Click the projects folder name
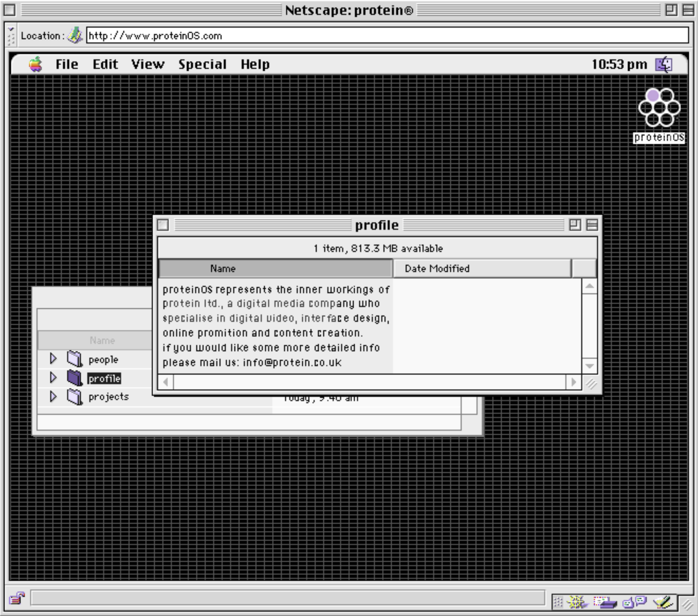Screen dimensions: 698x616 coord(108,397)
